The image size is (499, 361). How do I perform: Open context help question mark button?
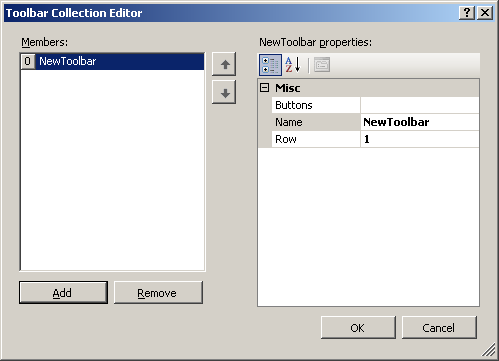click(467, 13)
